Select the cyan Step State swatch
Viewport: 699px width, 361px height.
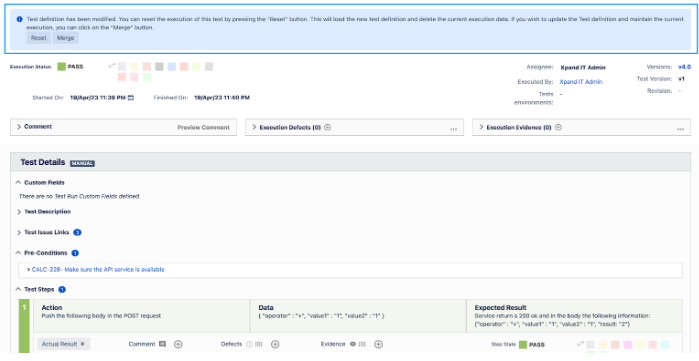point(665,345)
